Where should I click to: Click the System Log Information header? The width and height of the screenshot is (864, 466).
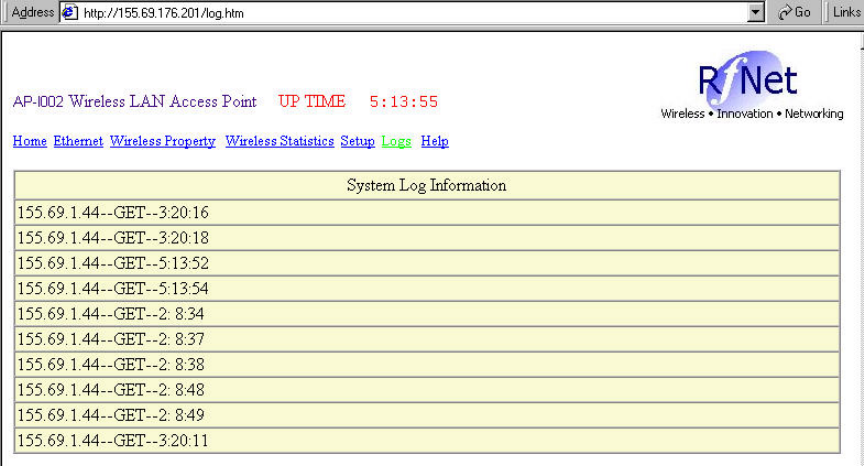[426, 185]
